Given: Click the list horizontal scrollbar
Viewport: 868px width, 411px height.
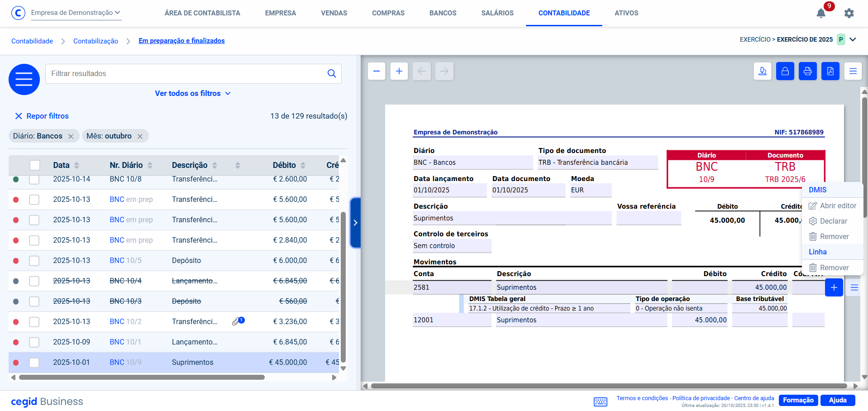Looking at the screenshot, I should 142,377.
